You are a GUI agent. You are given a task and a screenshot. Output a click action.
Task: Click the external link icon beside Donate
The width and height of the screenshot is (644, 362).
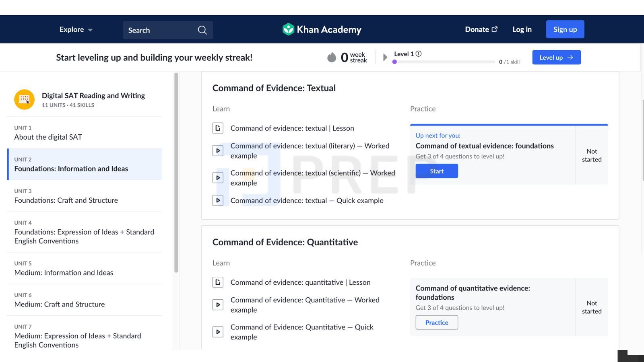(x=495, y=29)
